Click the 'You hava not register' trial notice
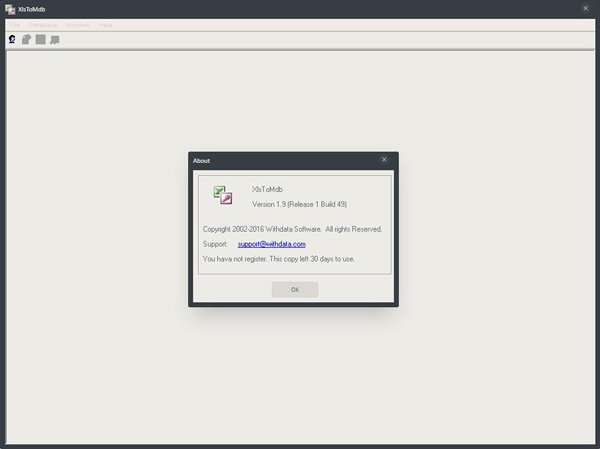The height and width of the screenshot is (449, 600). [279, 259]
